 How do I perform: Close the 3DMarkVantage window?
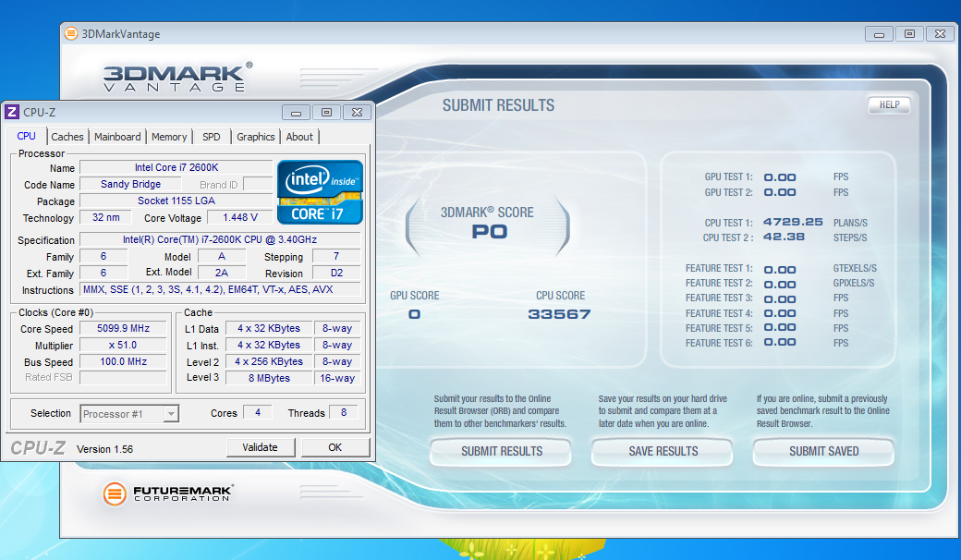[x=940, y=33]
